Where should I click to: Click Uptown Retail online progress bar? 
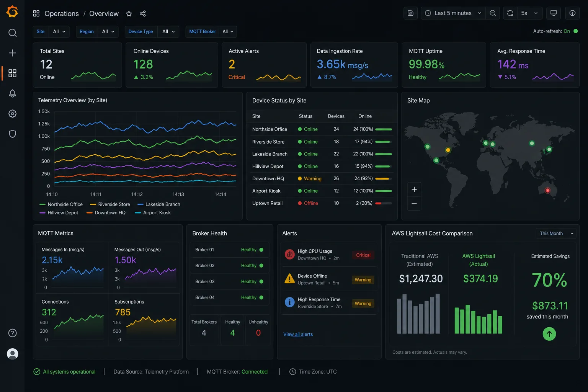pyautogui.click(x=384, y=203)
